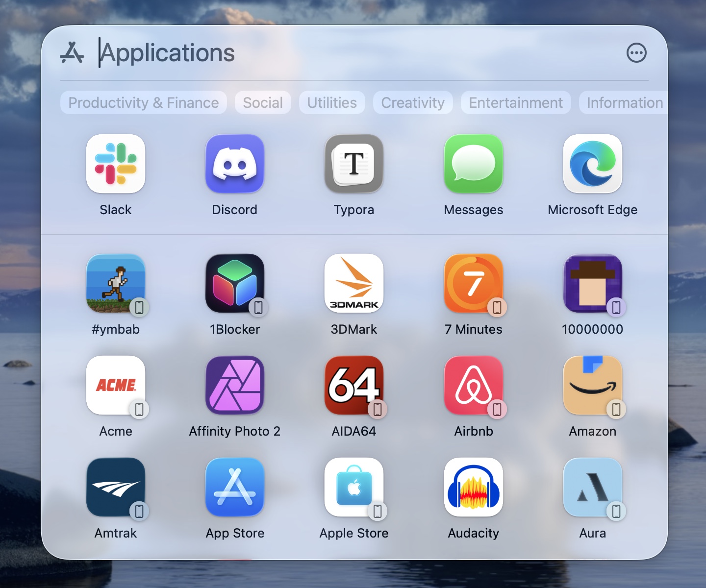Open the Typora app icon
This screenshot has width=706, height=588.
[354, 164]
